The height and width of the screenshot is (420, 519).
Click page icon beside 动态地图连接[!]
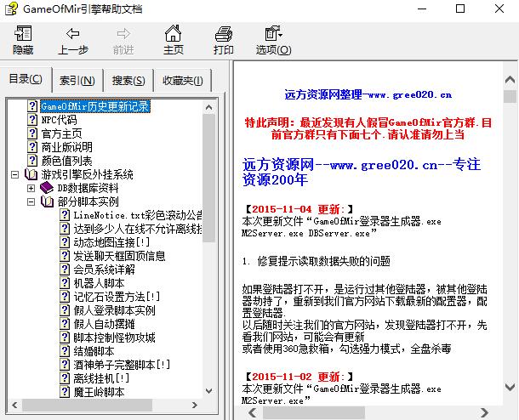[65, 242]
